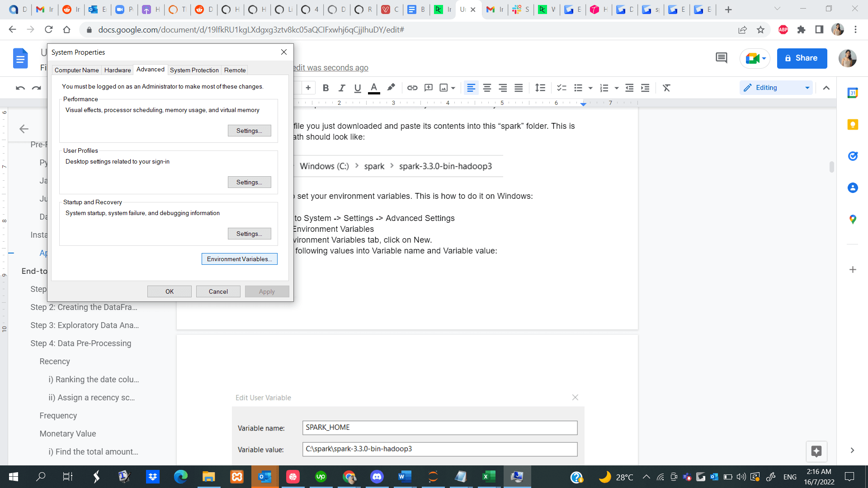Image resolution: width=868 pixels, height=488 pixels.
Task: Click the bulleted list icon
Action: coord(579,88)
